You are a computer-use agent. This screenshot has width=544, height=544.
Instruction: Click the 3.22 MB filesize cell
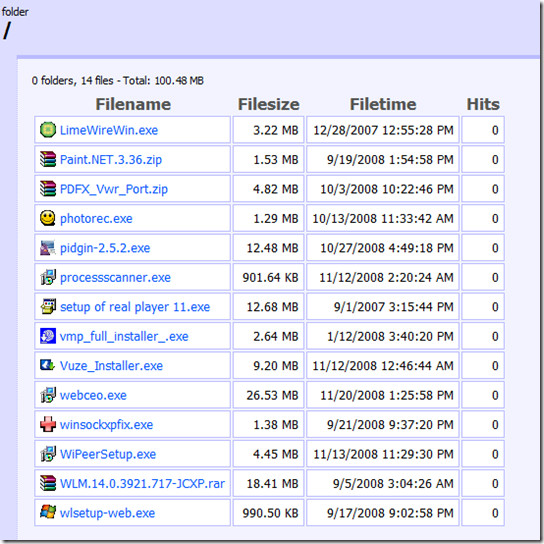(269, 130)
